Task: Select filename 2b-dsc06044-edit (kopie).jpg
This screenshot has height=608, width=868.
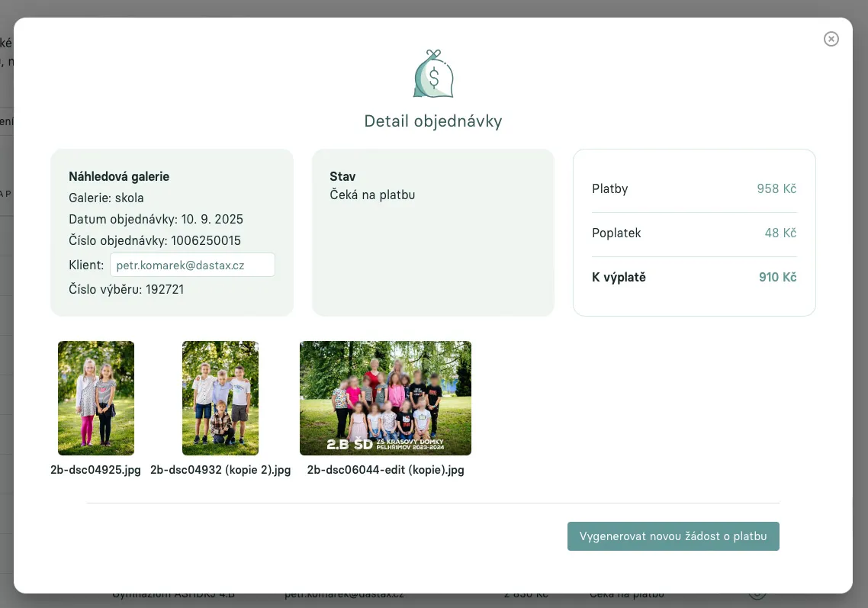Action: 385,470
